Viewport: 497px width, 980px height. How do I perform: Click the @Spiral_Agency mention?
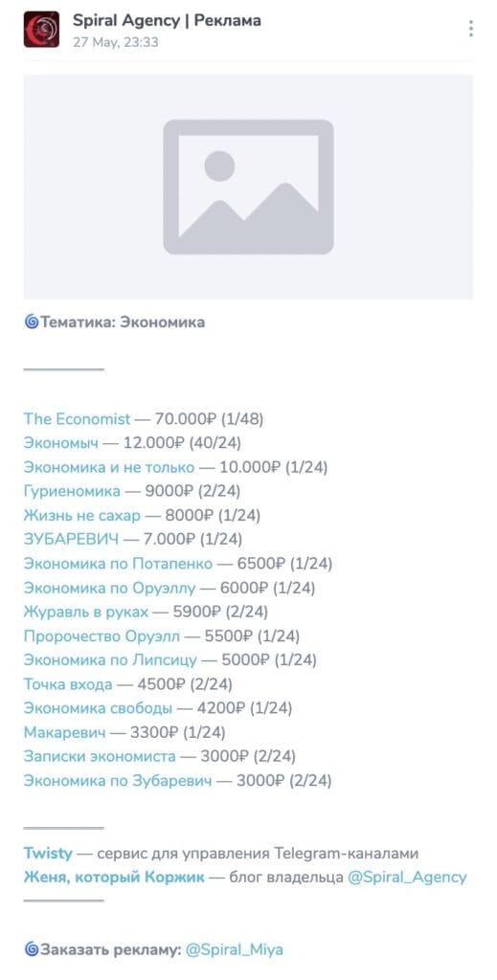407,877
